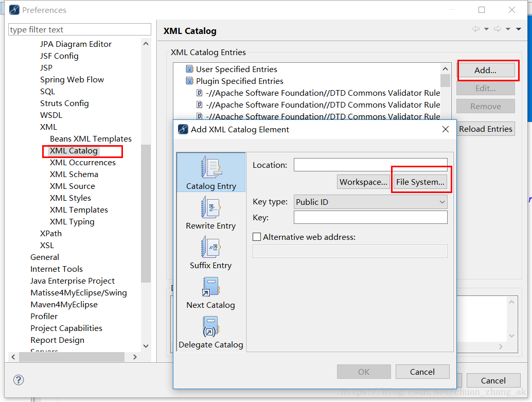
Task: Click the Reload Entries button
Action: 486,129
